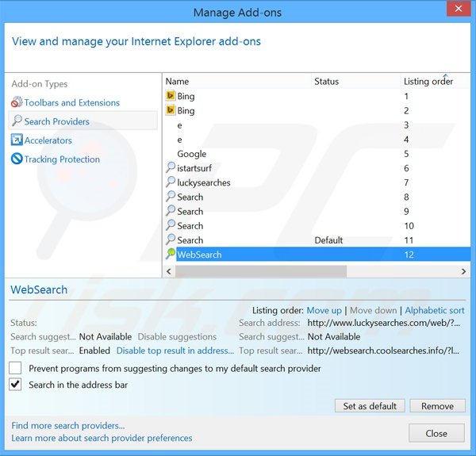Click the Search Providers magnifier icon
476x456 pixels.
point(17,121)
